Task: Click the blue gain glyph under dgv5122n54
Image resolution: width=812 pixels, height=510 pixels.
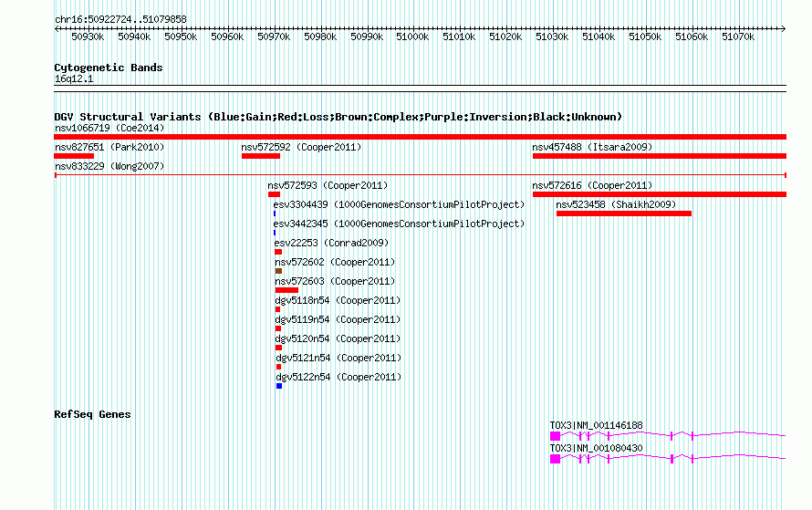Action: [x=279, y=386]
